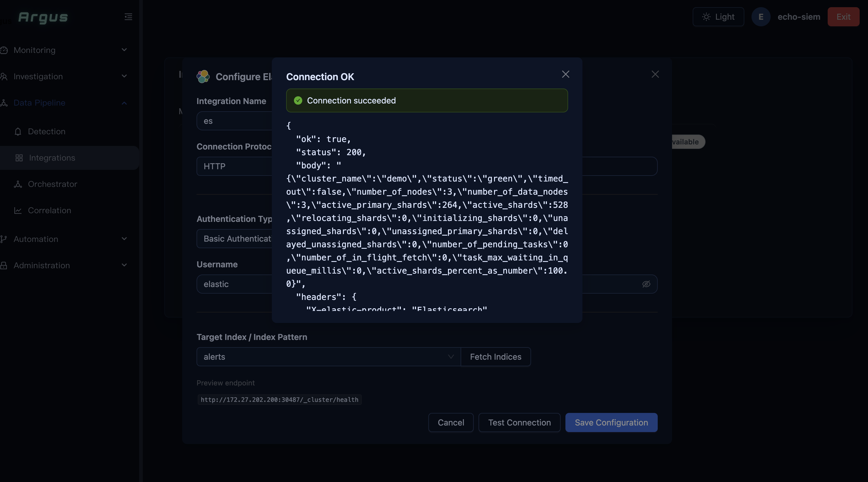The height and width of the screenshot is (482, 868).
Task: Click the green success checkmark icon
Action: [298, 100]
